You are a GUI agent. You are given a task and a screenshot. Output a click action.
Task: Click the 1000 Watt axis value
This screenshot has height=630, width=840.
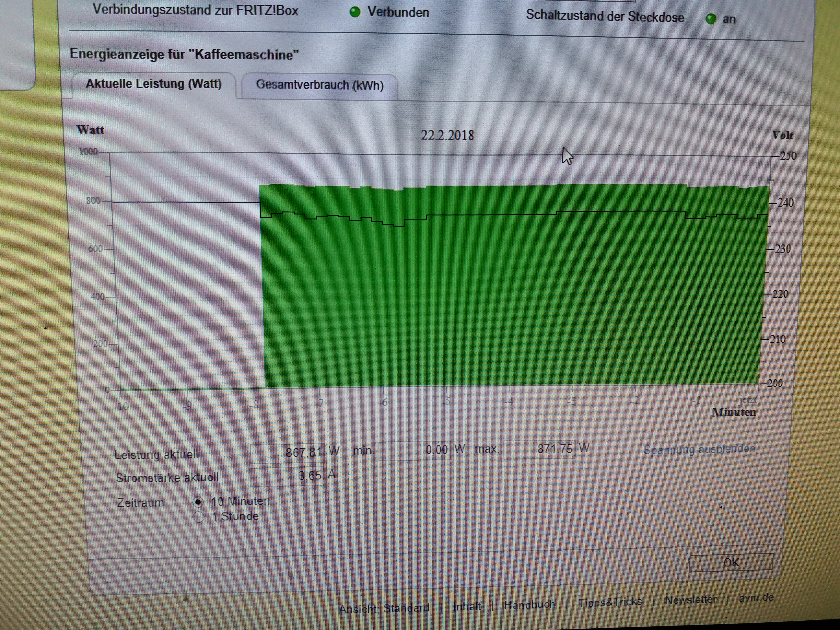[x=88, y=152]
